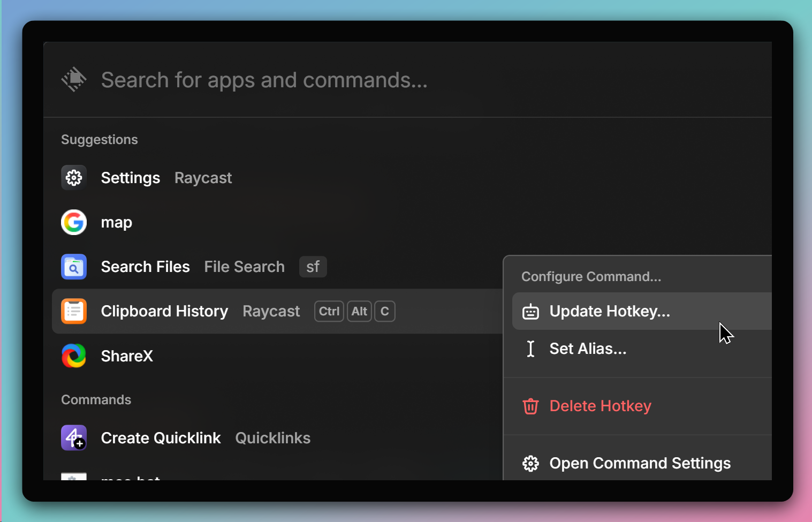Click the Raycast logo icon in search bar
812x522 pixels.
point(74,79)
